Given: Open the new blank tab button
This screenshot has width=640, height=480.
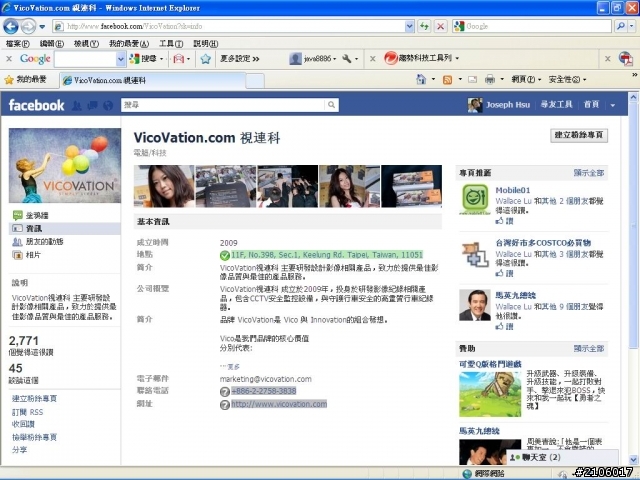Looking at the screenshot, I should [x=255, y=81].
